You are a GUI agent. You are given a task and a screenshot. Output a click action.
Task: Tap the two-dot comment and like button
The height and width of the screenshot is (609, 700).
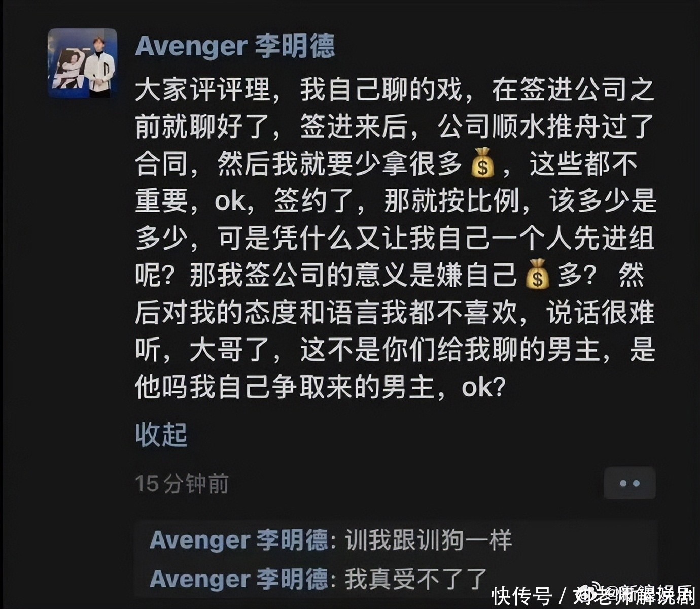(x=629, y=483)
